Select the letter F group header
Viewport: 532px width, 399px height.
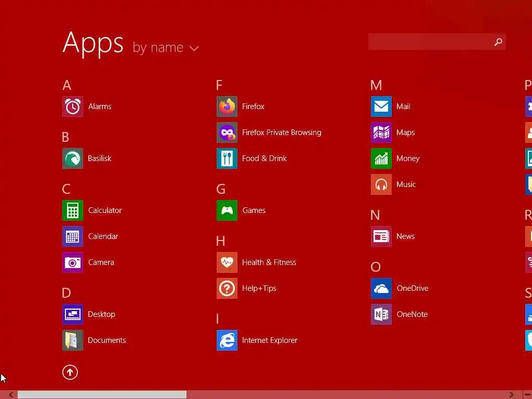click(220, 85)
